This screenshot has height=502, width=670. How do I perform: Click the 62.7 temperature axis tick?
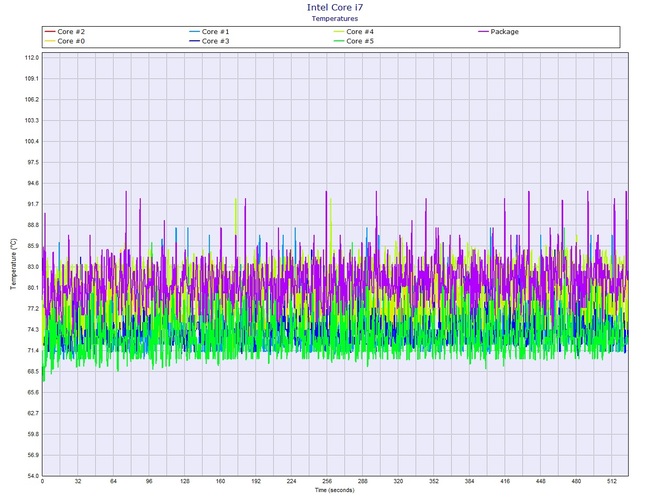(32, 413)
